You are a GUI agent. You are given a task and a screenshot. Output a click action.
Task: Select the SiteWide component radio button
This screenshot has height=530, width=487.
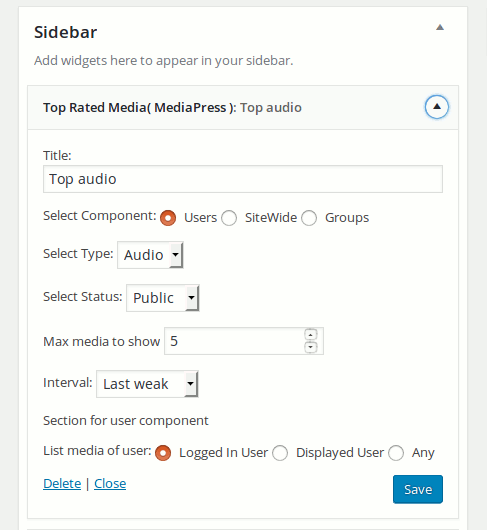[x=229, y=218]
